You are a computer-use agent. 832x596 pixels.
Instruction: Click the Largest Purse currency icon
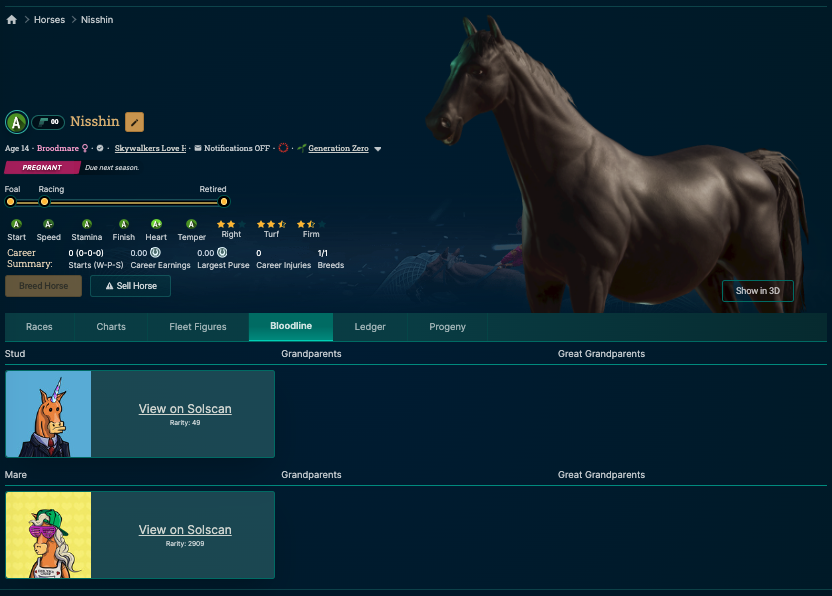(x=222, y=253)
